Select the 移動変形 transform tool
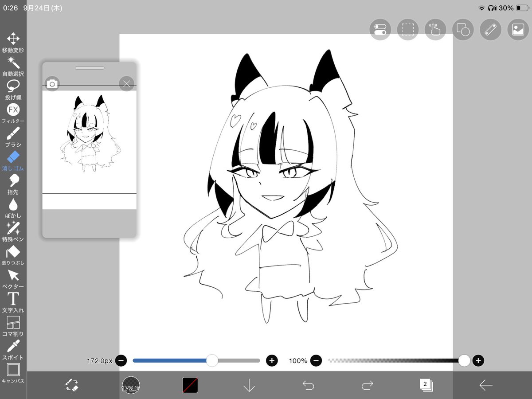The width and height of the screenshot is (532, 399). tap(13, 43)
